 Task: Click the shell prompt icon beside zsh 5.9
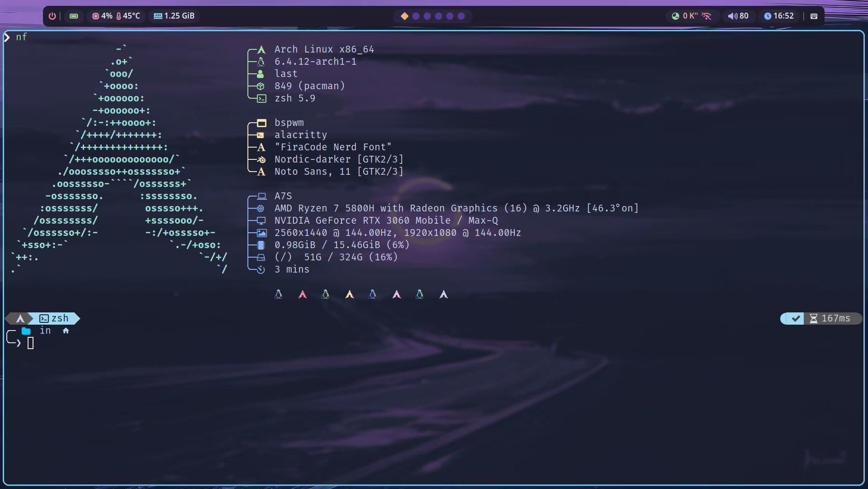coord(261,98)
